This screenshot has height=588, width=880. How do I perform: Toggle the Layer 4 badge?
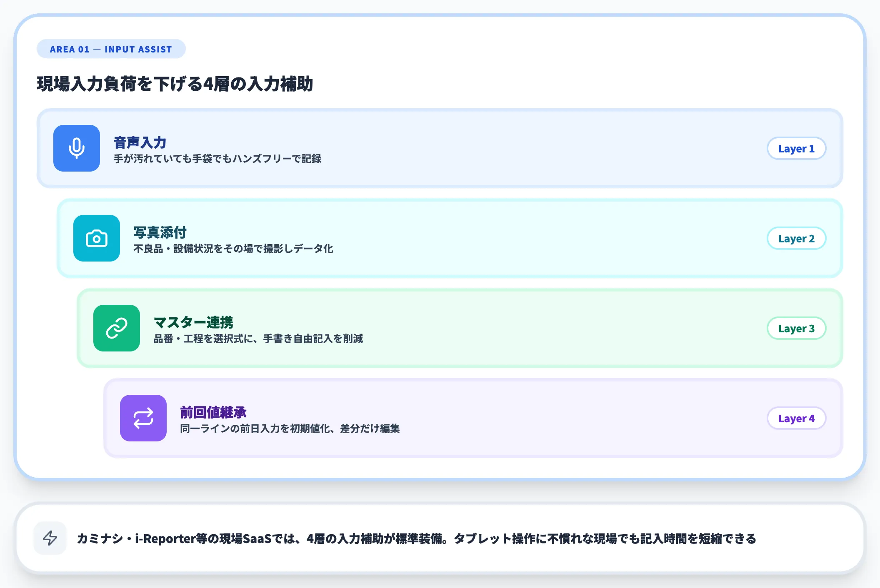(796, 418)
